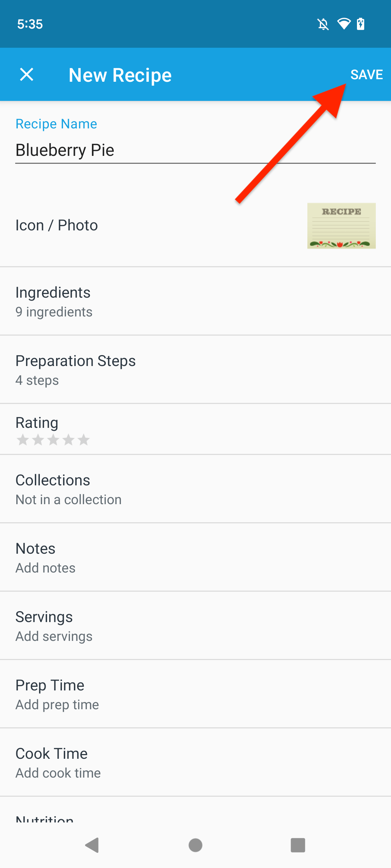Image resolution: width=391 pixels, height=868 pixels.
Task: Tap SAVE to store the recipe
Action: click(x=366, y=75)
